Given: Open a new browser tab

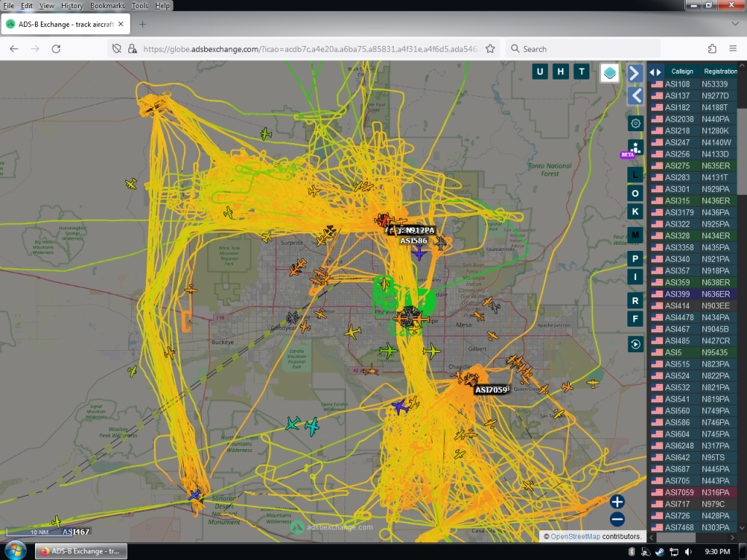Looking at the screenshot, I should [x=142, y=24].
